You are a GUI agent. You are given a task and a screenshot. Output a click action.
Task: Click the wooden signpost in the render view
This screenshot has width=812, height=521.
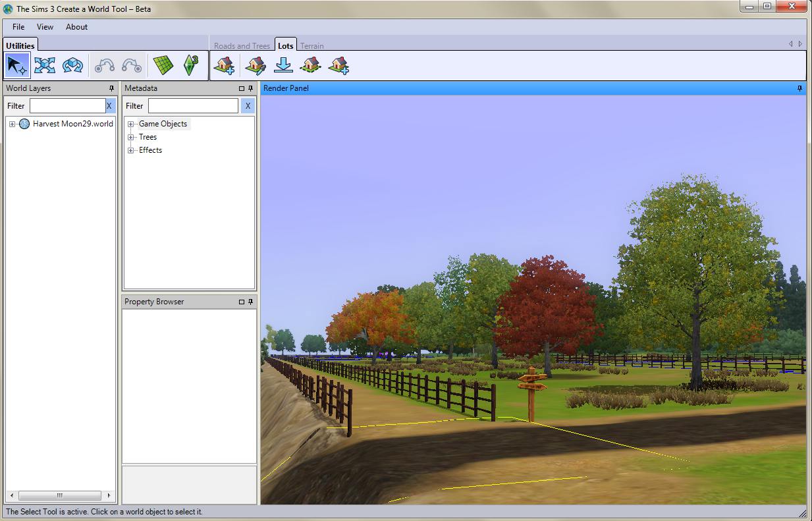click(x=531, y=393)
